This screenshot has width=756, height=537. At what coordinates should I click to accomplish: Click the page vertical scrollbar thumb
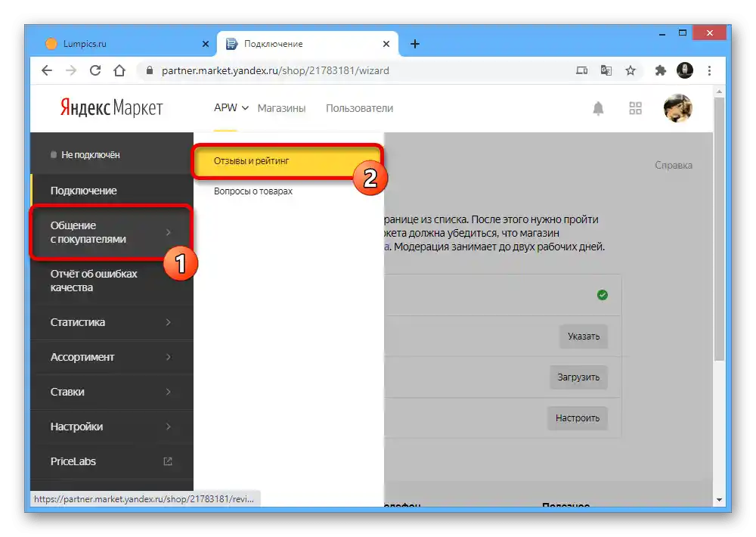[x=719, y=229]
